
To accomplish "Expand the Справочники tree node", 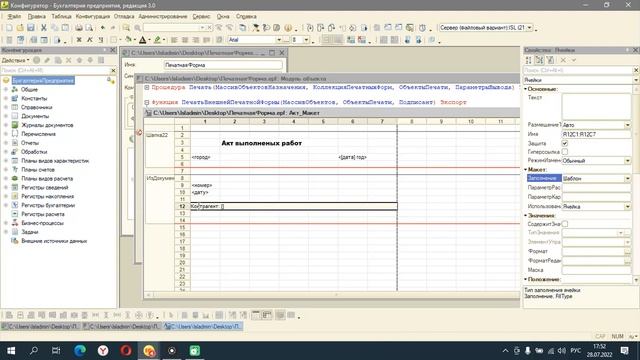I will point(6,107).
